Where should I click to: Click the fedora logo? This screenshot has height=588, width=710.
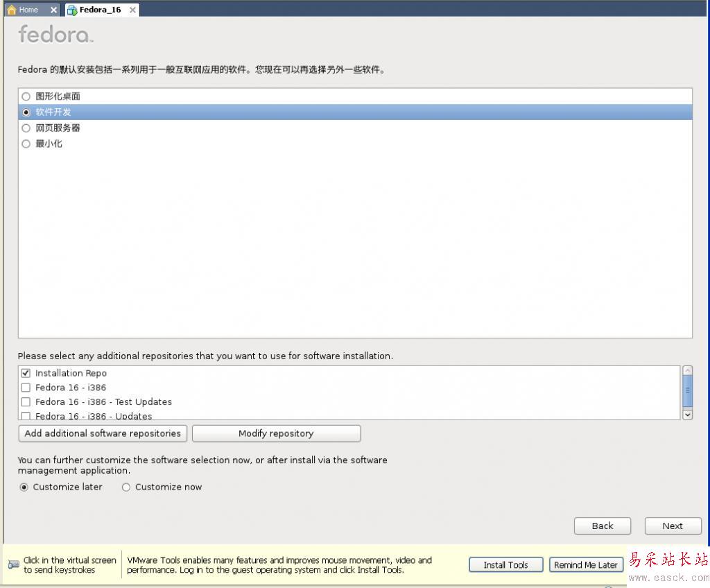pyautogui.click(x=55, y=35)
